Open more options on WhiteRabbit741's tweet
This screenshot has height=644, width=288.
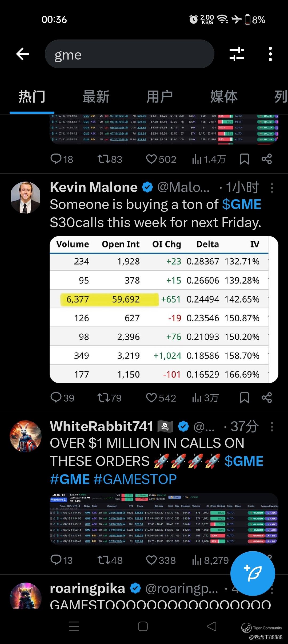tap(272, 427)
